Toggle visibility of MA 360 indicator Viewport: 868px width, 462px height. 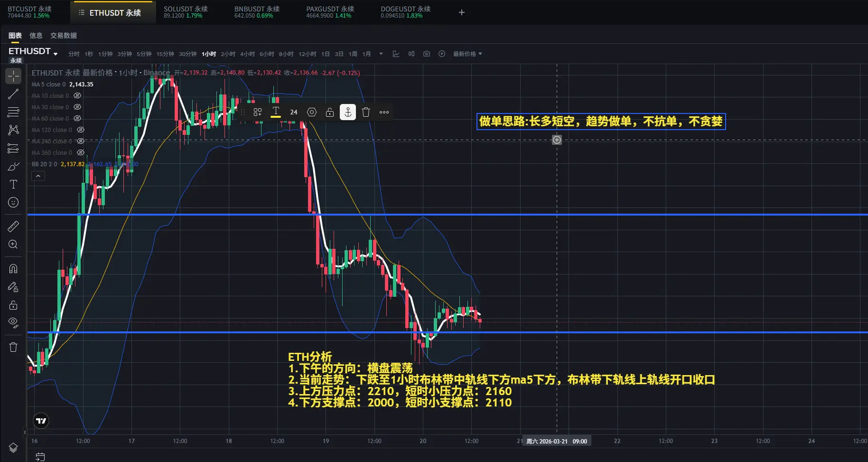(x=81, y=152)
